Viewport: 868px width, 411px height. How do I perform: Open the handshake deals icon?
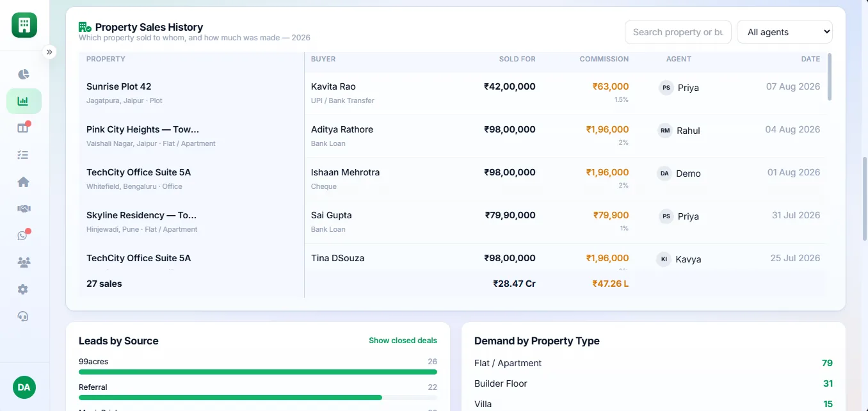(x=24, y=209)
